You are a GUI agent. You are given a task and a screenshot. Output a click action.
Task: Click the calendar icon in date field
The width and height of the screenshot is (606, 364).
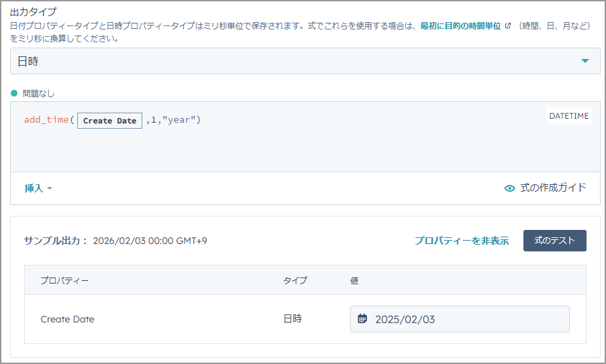tap(362, 319)
